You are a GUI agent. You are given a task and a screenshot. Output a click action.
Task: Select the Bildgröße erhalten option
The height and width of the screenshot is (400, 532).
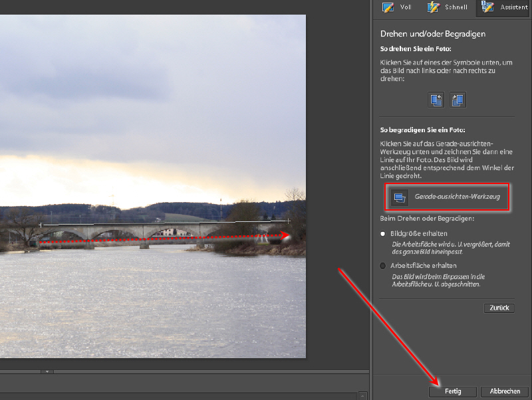[382, 234]
